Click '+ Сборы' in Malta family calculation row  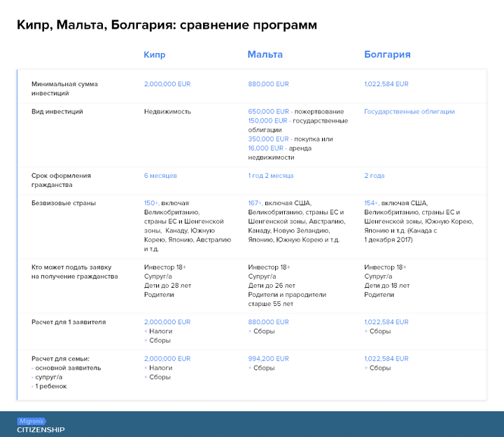[x=261, y=368]
